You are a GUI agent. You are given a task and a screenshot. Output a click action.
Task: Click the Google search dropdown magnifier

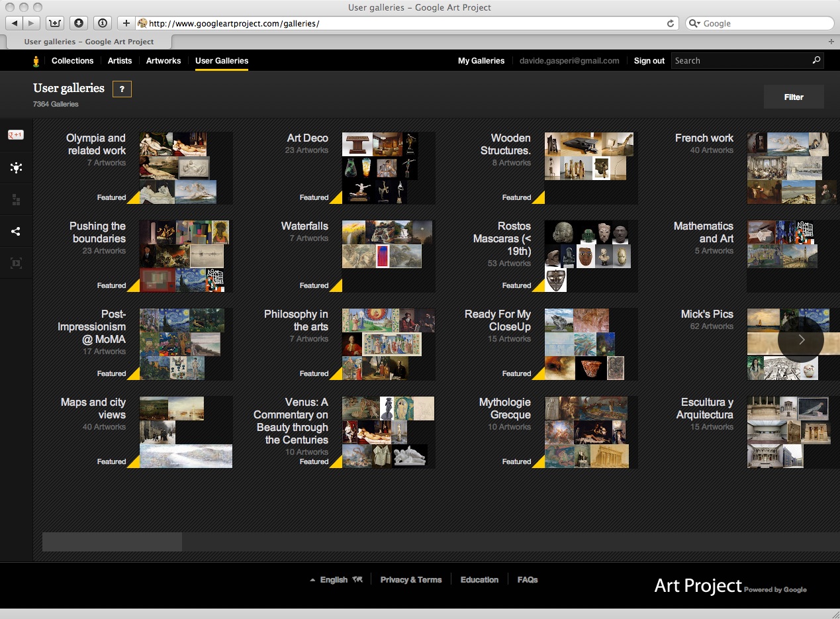point(694,23)
